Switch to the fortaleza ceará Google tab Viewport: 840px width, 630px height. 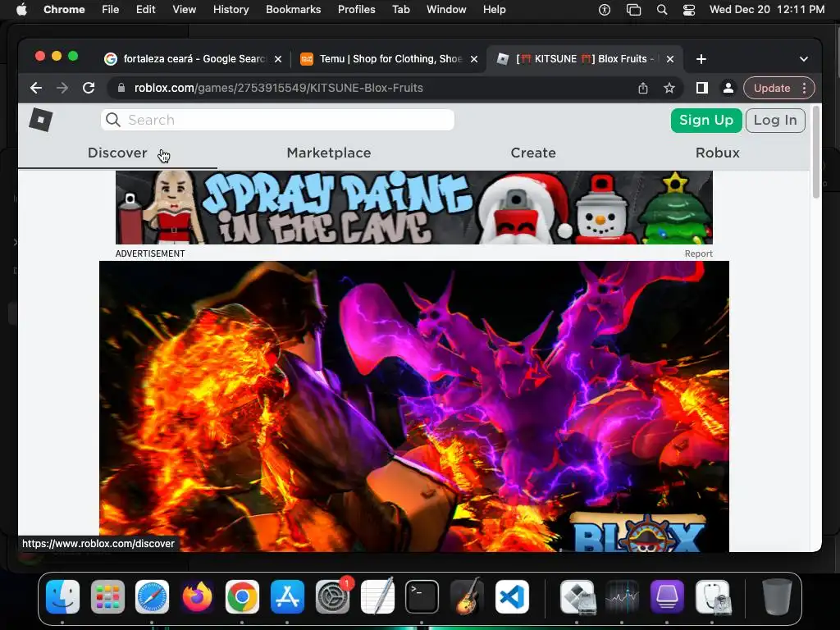pos(193,59)
